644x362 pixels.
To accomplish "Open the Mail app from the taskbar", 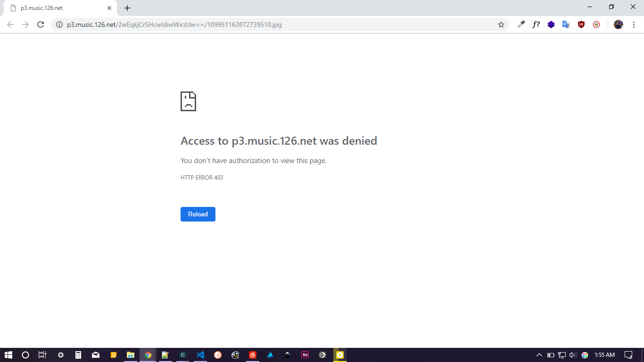I will tap(96, 355).
